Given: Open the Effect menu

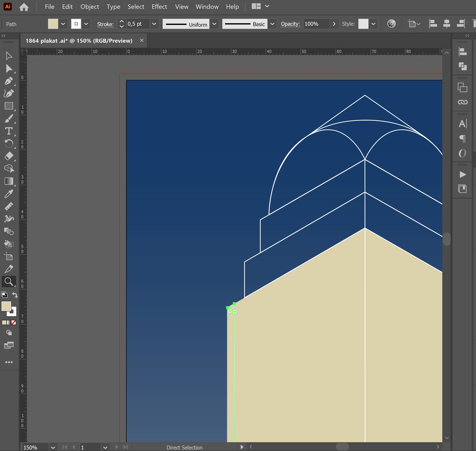Looking at the screenshot, I should [159, 7].
